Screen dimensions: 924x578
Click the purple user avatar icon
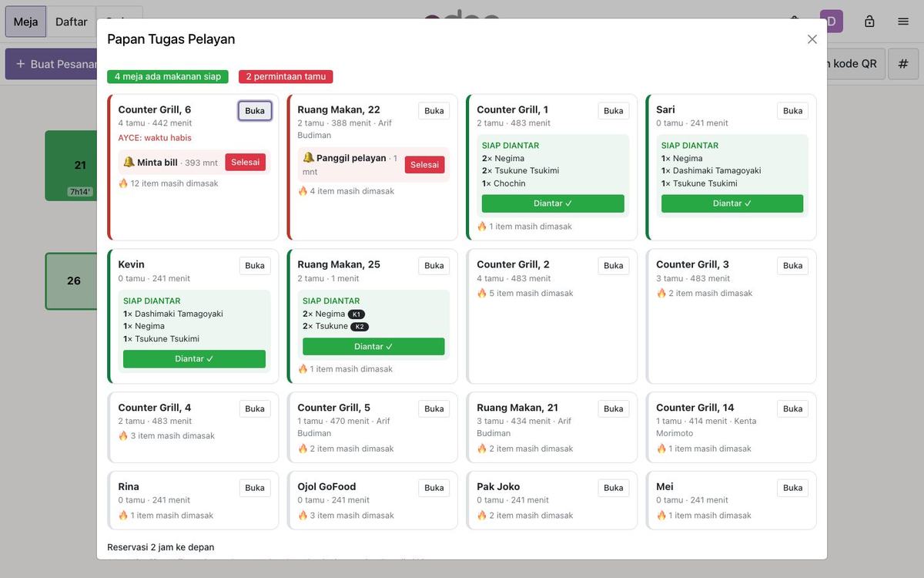(x=832, y=22)
